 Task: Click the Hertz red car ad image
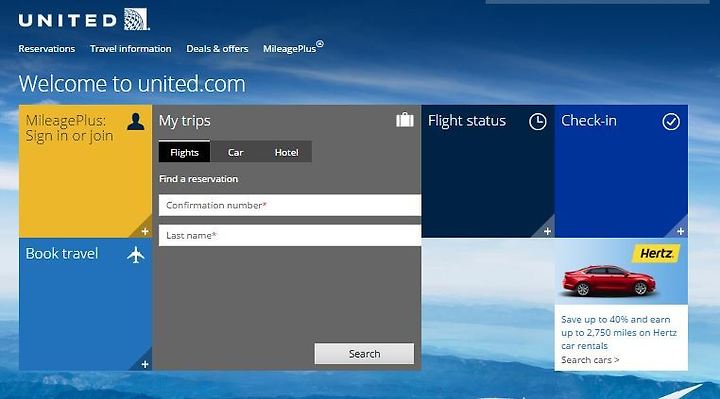click(609, 281)
